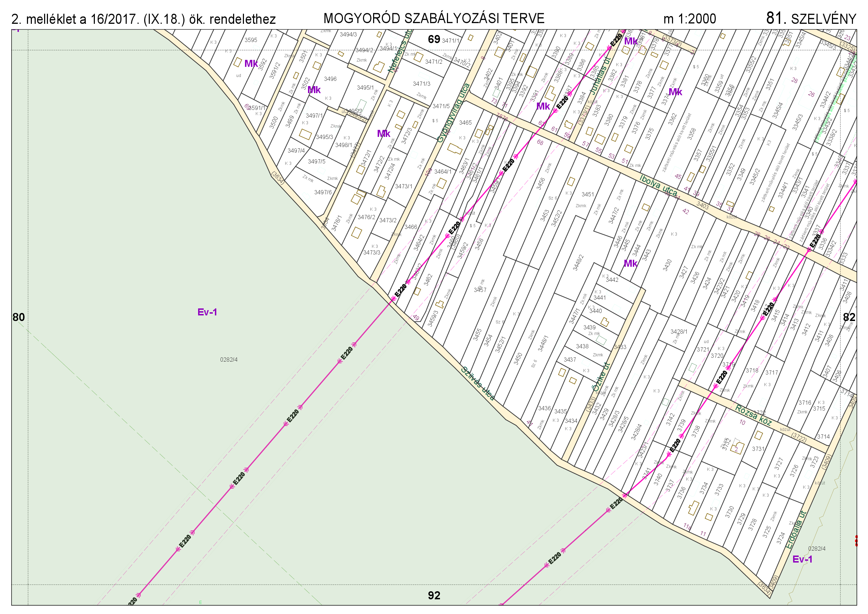Click parcel number 3595
Viewport: 868px width, 614px height.
[x=251, y=40]
